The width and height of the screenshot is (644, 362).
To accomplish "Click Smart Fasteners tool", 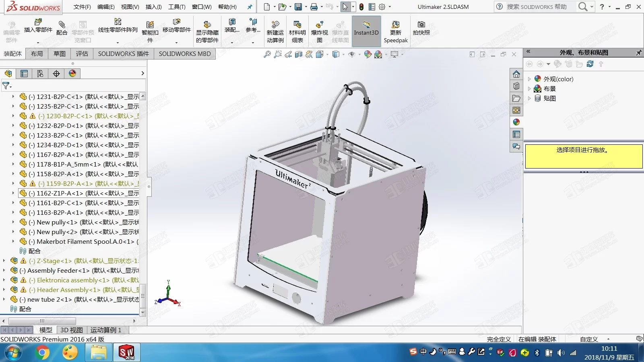I will [150, 32].
